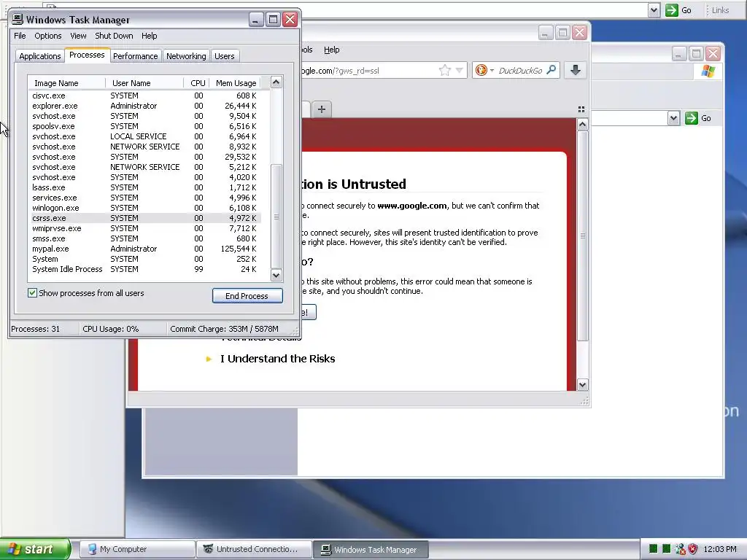Open the Start menu
This screenshot has height=560, width=747.
pos(35,549)
